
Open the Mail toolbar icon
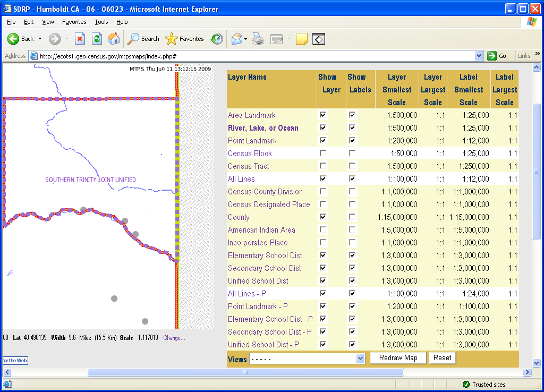click(237, 39)
